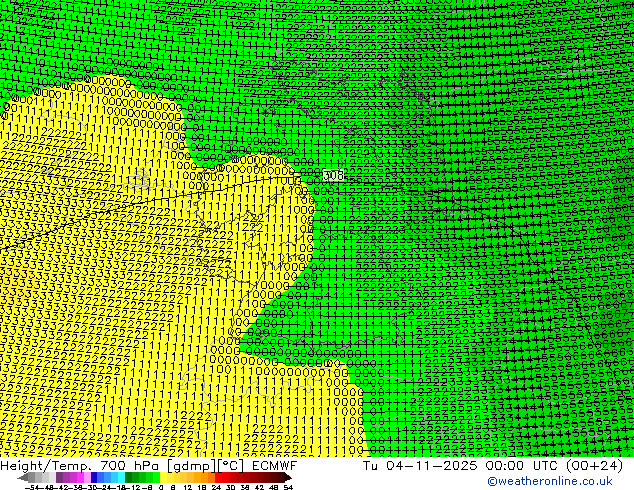Viewport: 634px width, 490px height.
Task: Click the gray left arrow end of legend
Action: (23, 478)
